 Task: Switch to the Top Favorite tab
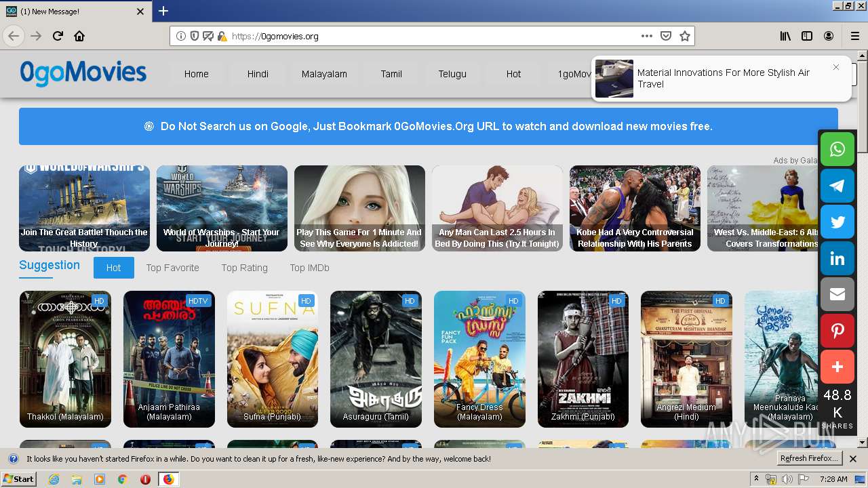[172, 268]
